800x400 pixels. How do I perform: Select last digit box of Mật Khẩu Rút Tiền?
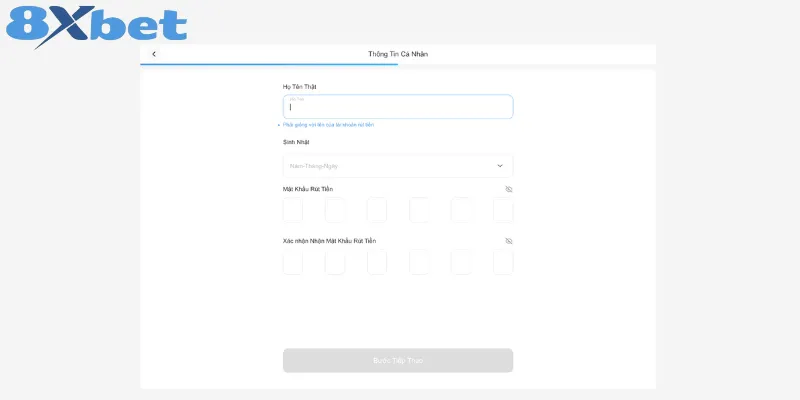pyautogui.click(x=503, y=210)
